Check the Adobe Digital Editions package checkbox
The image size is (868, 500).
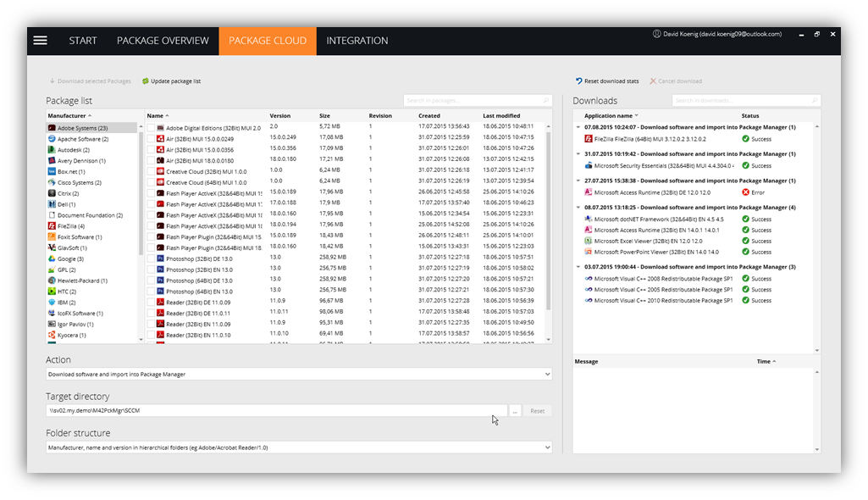pyautogui.click(x=151, y=128)
